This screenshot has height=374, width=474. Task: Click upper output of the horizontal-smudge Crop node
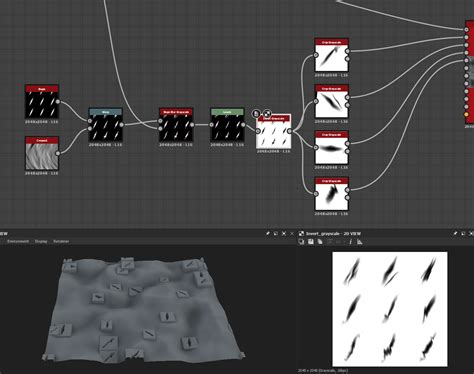pos(348,144)
